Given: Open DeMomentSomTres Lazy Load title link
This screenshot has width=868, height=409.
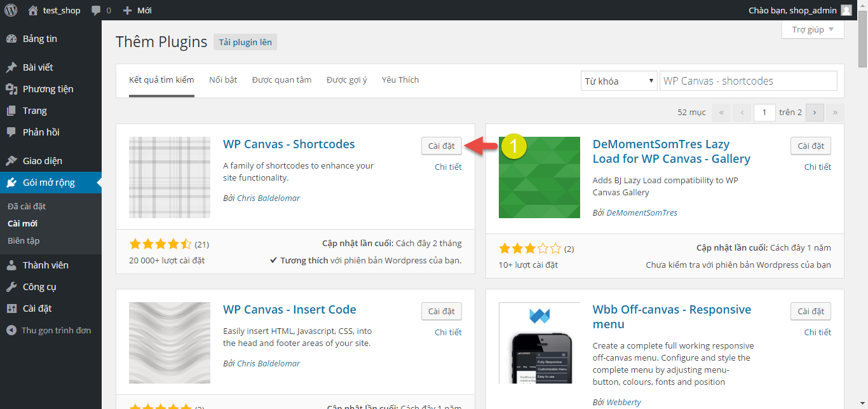Looking at the screenshot, I should coord(672,151).
